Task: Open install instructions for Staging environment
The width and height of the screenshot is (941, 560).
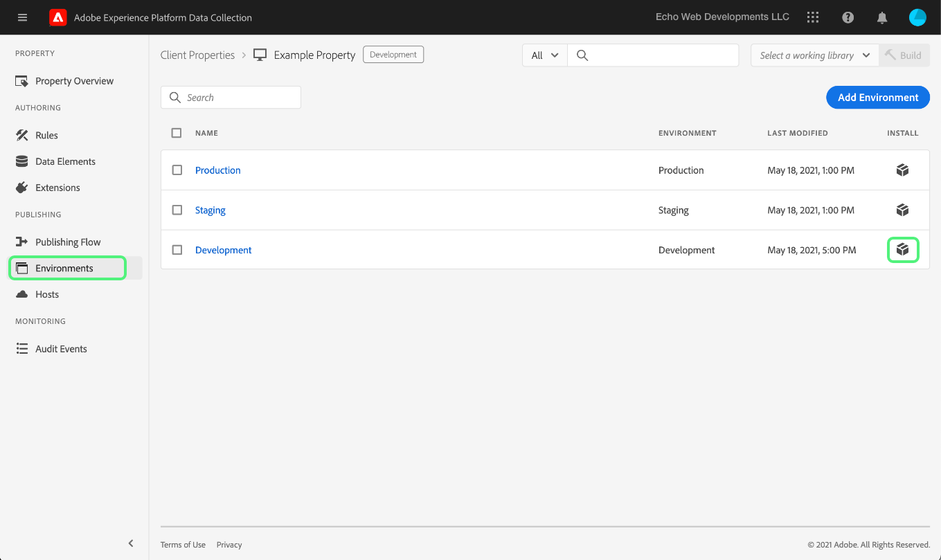Action: [x=902, y=210]
